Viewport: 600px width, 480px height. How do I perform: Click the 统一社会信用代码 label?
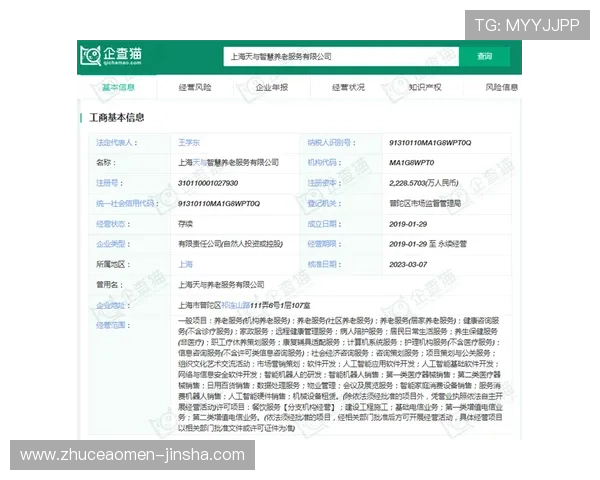coord(127,203)
